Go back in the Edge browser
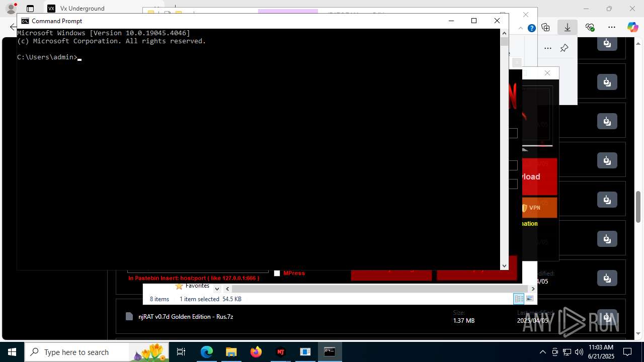This screenshot has height=362, width=644. (13, 27)
